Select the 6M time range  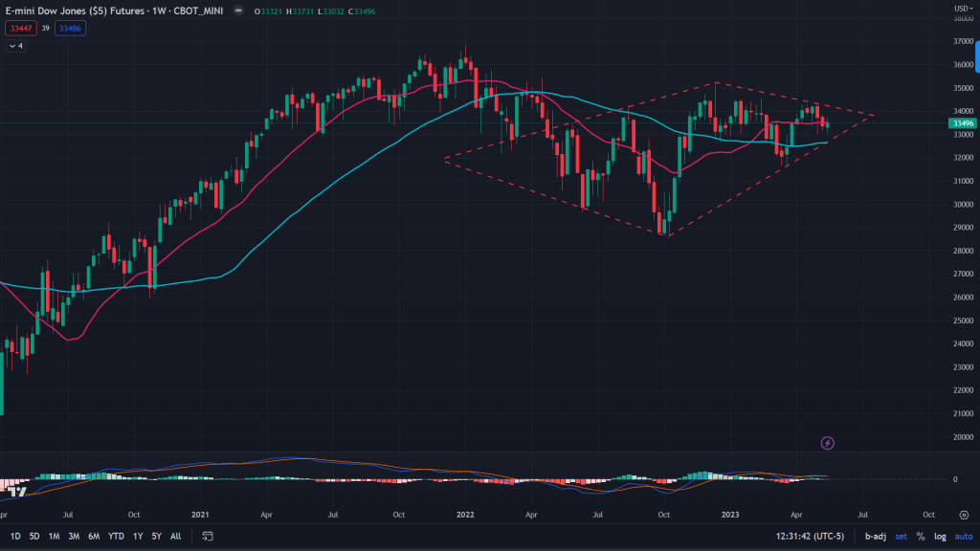point(94,537)
